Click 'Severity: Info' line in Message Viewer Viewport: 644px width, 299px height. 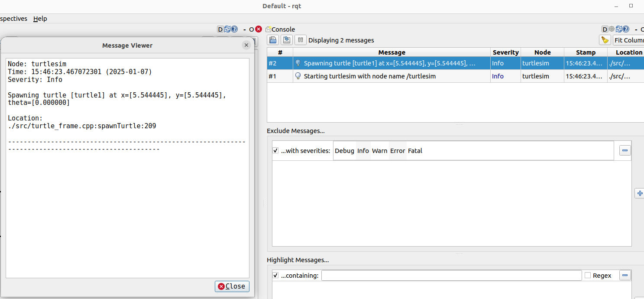coord(35,79)
